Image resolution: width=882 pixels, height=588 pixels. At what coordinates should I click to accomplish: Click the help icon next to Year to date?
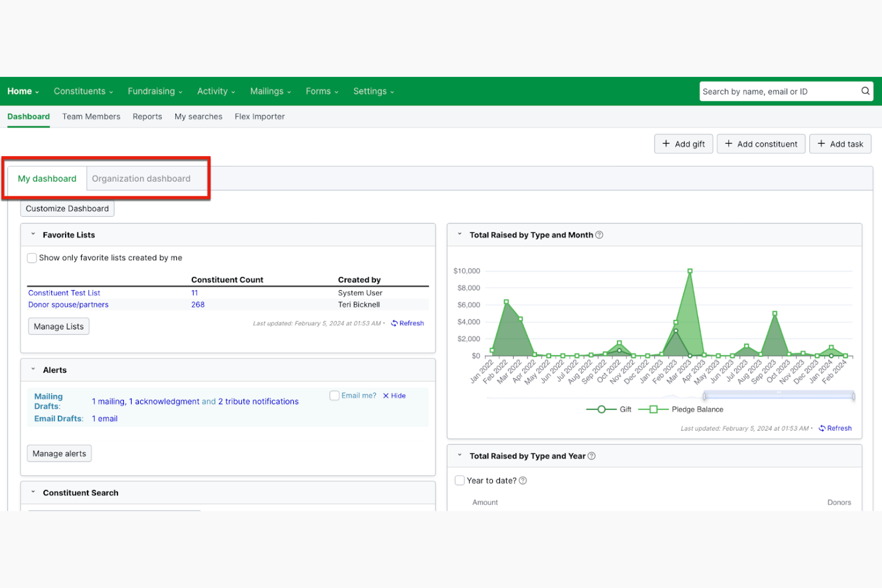[523, 481]
